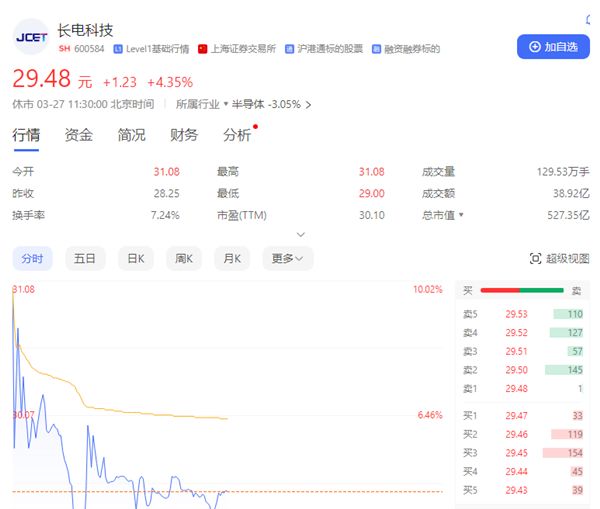Add stock via 加自选 button
The image size is (600, 509).
[x=553, y=47]
